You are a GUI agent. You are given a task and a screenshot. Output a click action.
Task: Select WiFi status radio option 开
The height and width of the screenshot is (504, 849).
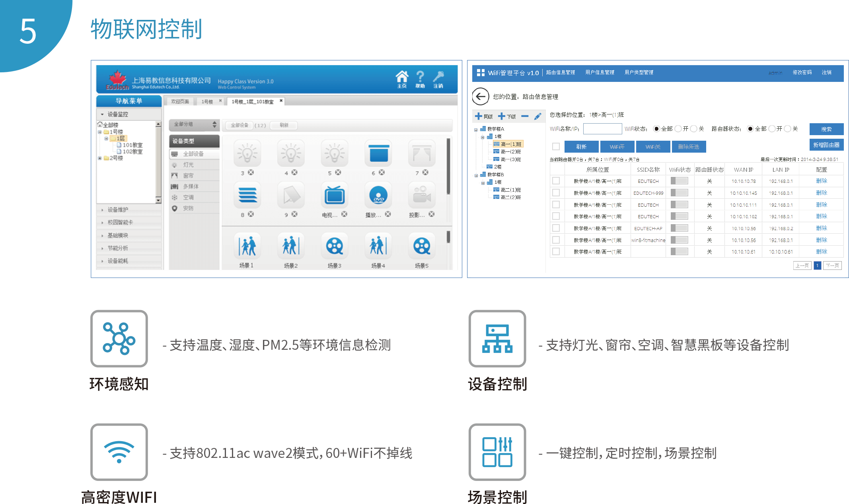(678, 129)
